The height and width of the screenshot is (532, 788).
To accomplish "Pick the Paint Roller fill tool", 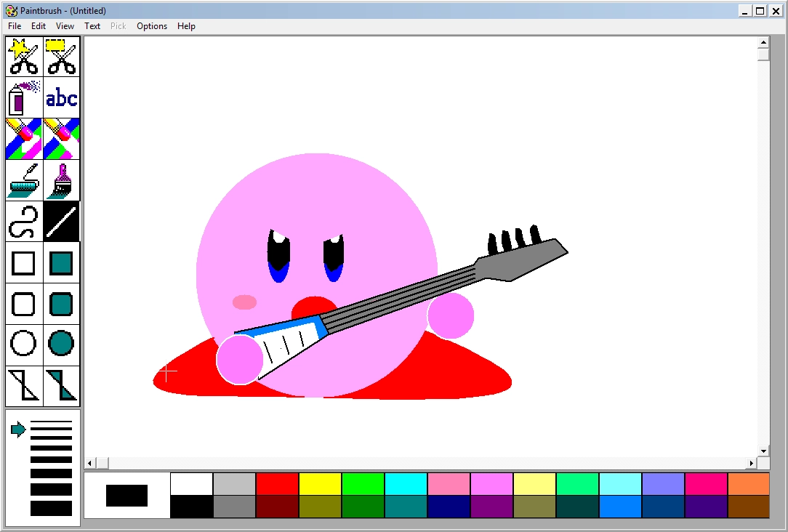I will tap(24, 180).
